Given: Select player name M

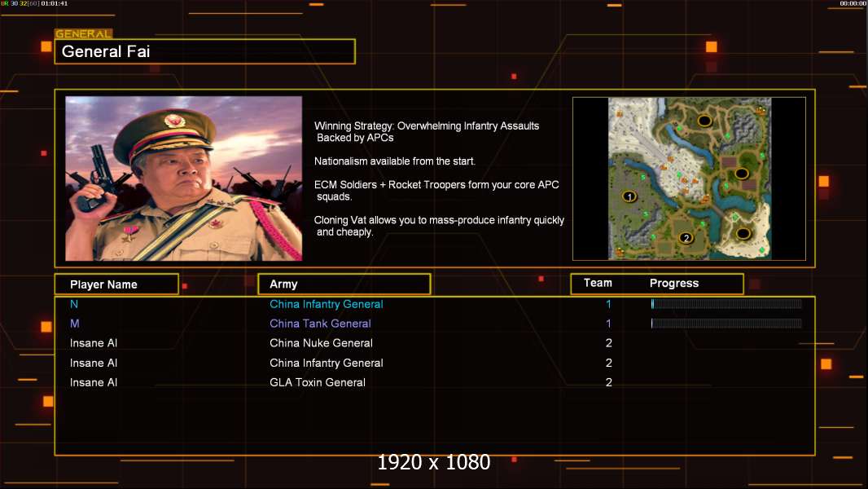Looking at the screenshot, I should point(75,324).
